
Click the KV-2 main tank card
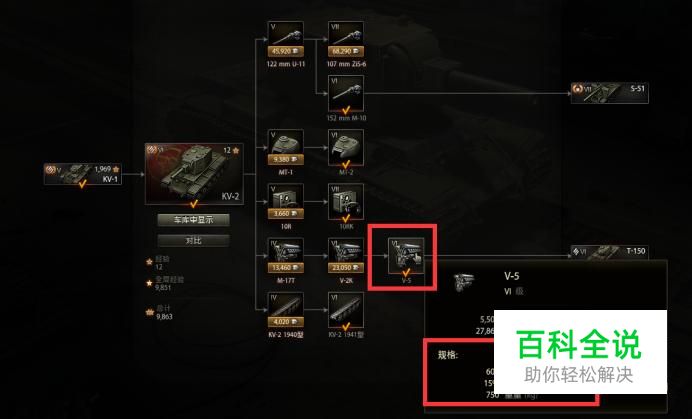pos(194,174)
